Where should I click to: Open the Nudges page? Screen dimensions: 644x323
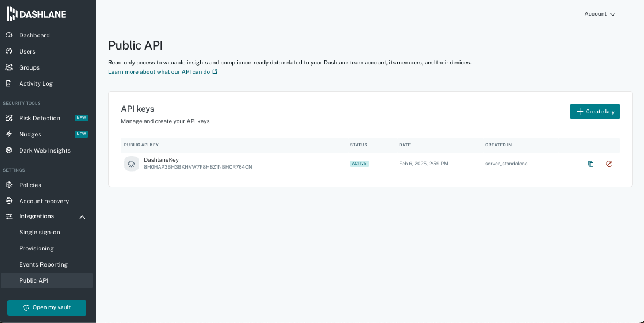pyautogui.click(x=30, y=134)
